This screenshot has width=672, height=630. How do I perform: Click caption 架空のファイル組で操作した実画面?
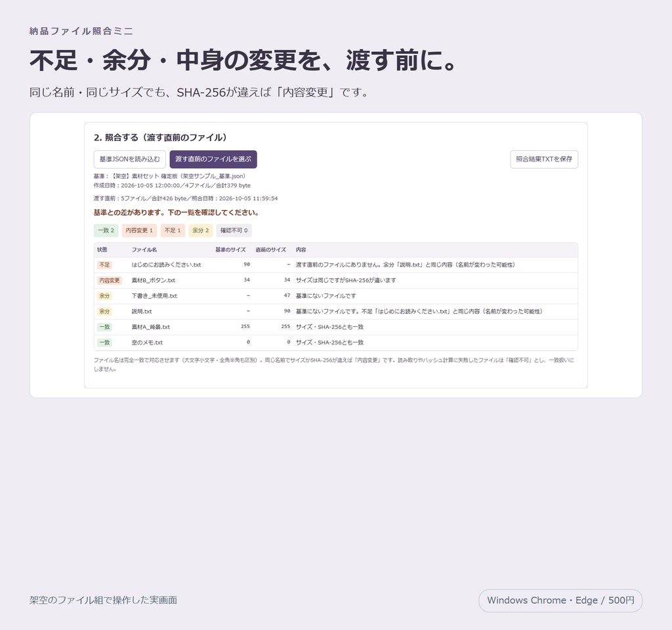[103, 600]
